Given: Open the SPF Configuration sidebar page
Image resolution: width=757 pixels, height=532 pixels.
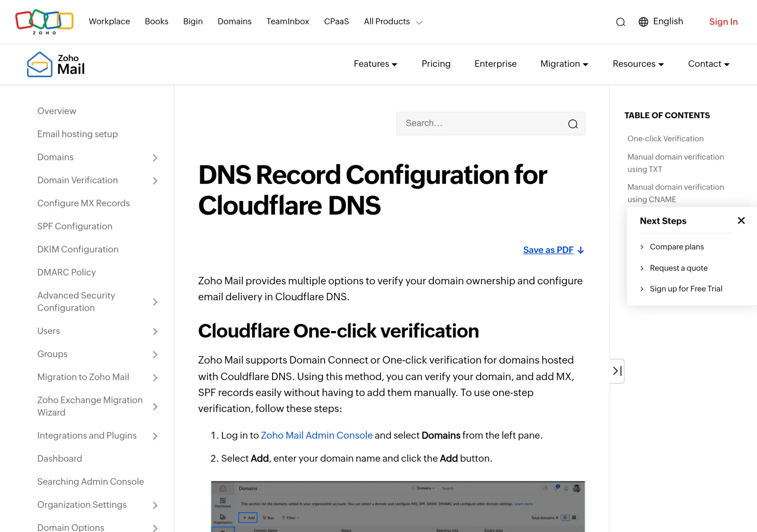Looking at the screenshot, I should point(75,227).
